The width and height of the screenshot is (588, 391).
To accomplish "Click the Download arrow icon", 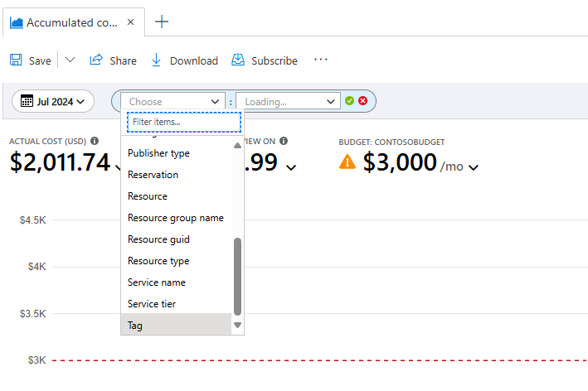I will (x=156, y=60).
